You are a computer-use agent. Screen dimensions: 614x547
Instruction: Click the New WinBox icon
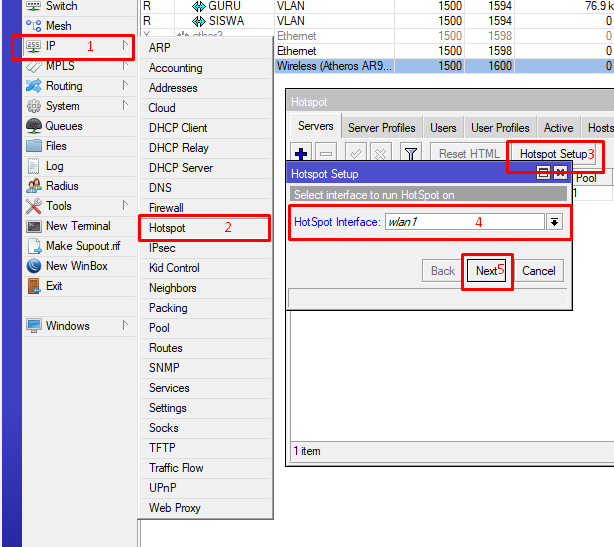point(34,266)
